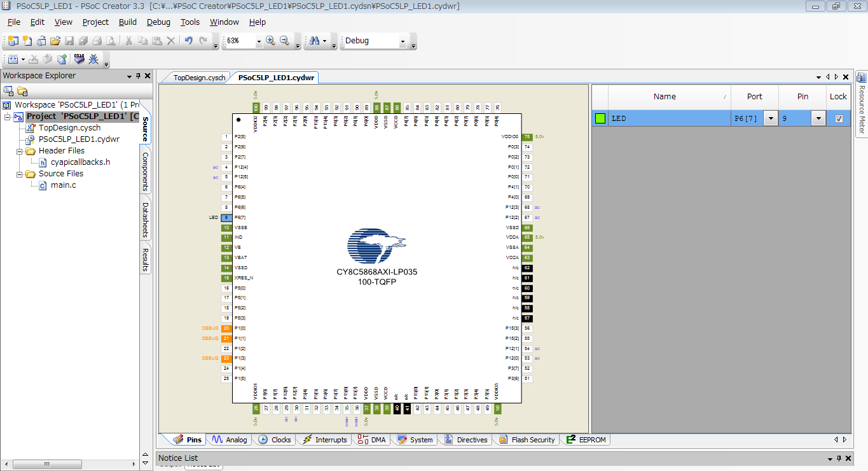This screenshot has height=471, width=868.
Task: Open the Port P6[7] dropdown
Action: click(771, 118)
